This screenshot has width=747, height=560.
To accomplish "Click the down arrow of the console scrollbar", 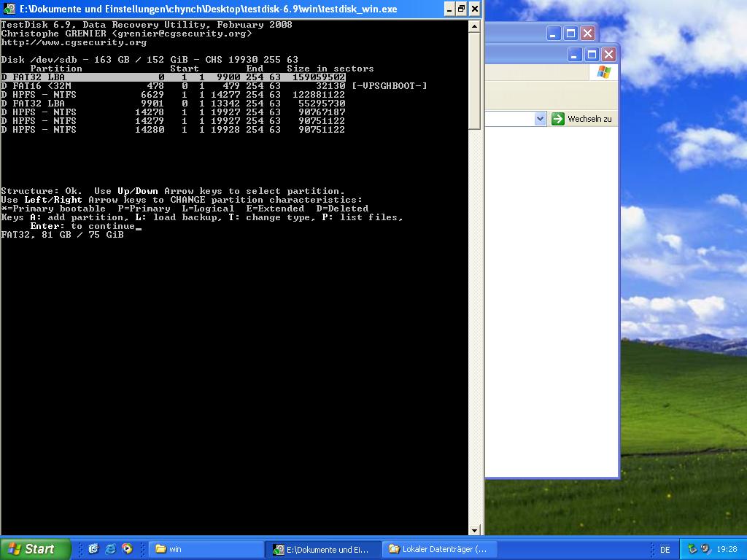I will coord(474,530).
